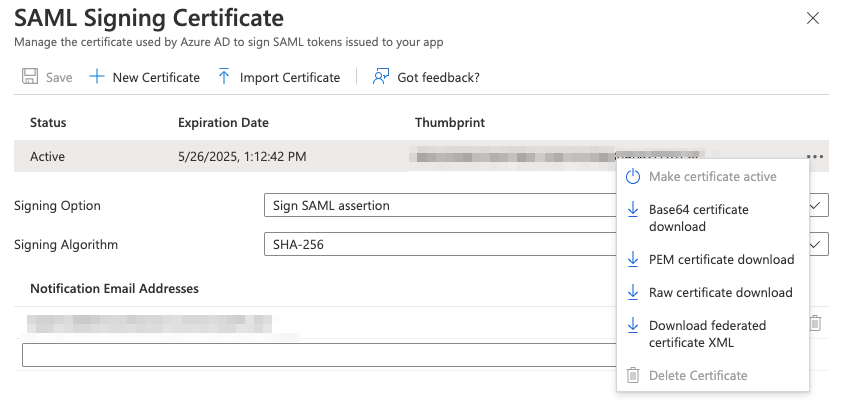844x405 pixels.
Task: Click the blurred thumbprint value
Action: pyautogui.click(x=558, y=157)
